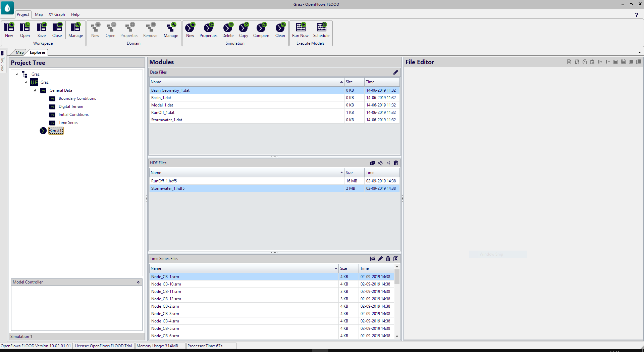This screenshot has height=352, width=644.
Task: Click Run Now to execute models
Action: tap(301, 30)
